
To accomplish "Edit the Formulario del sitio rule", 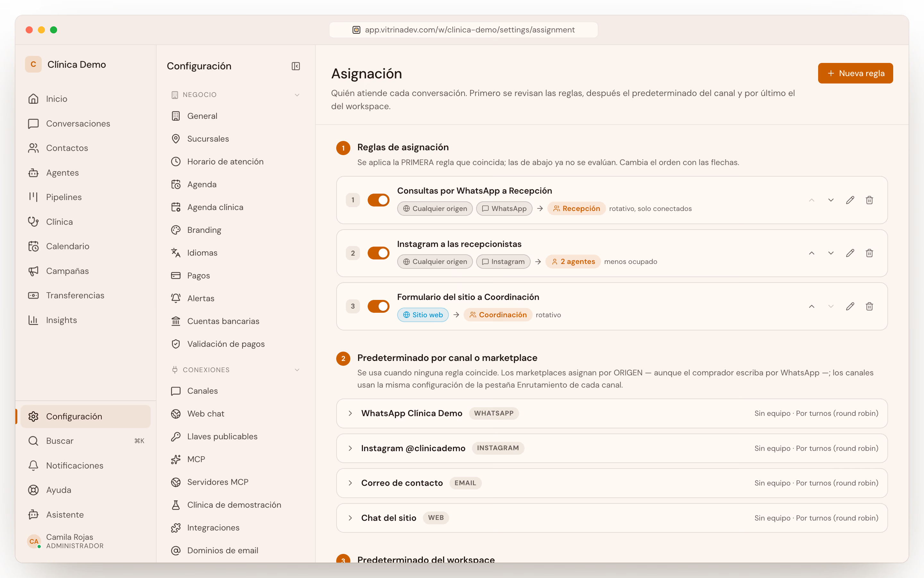I will 850,306.
